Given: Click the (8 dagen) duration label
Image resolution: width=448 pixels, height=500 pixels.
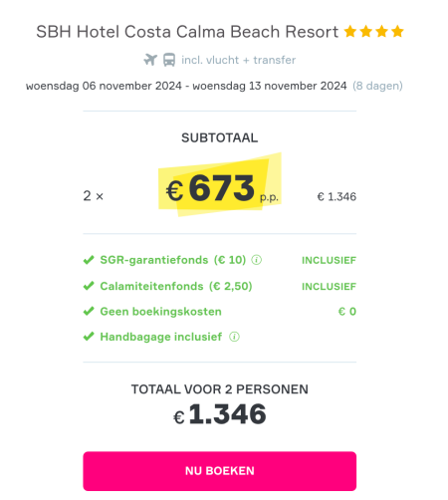Looking at the screenshot, I should [x=377, y=86].
